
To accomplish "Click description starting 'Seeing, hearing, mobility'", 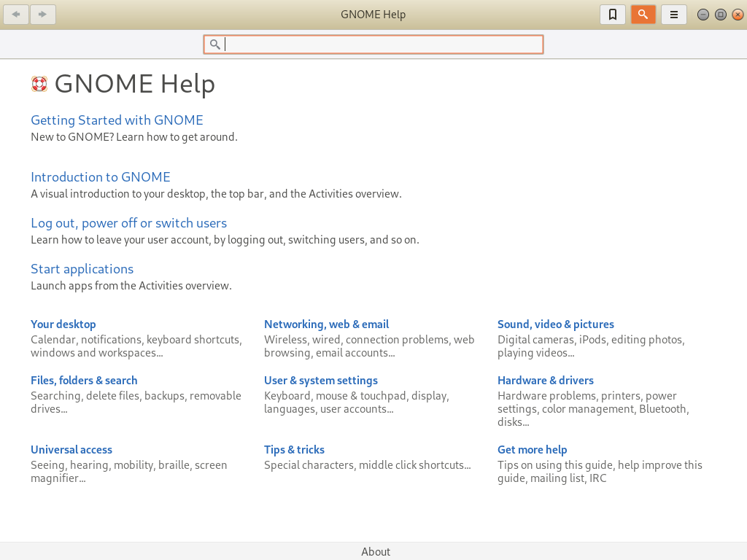I will pos(128,472).
